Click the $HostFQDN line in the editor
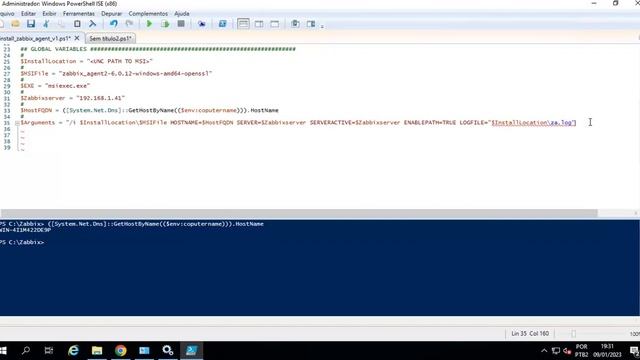 [x=149, y=110]
